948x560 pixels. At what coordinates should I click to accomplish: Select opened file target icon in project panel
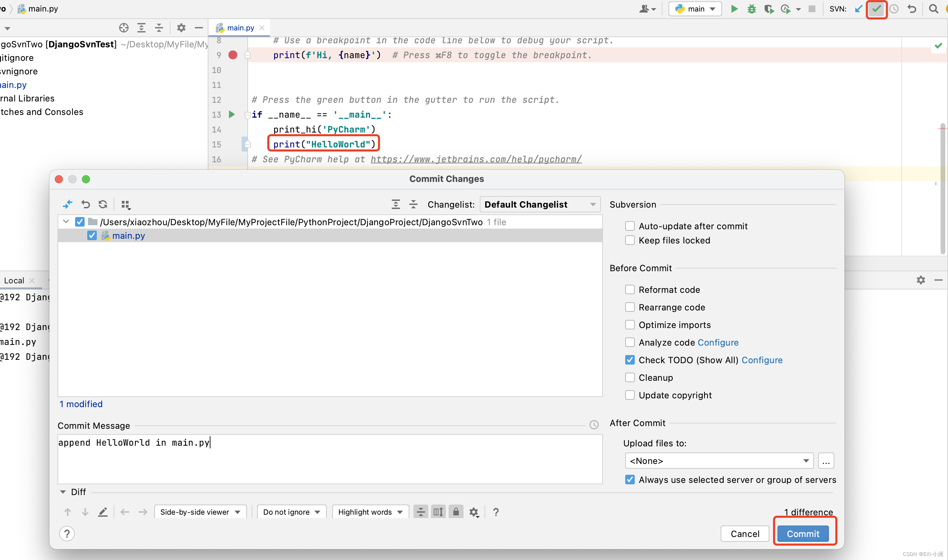124,27
